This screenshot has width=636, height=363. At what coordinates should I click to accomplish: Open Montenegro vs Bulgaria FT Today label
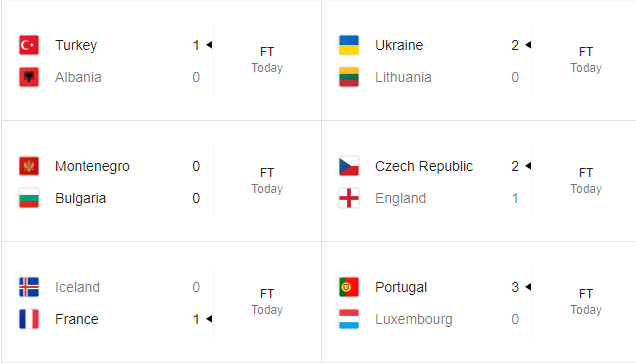pos(267,181)
